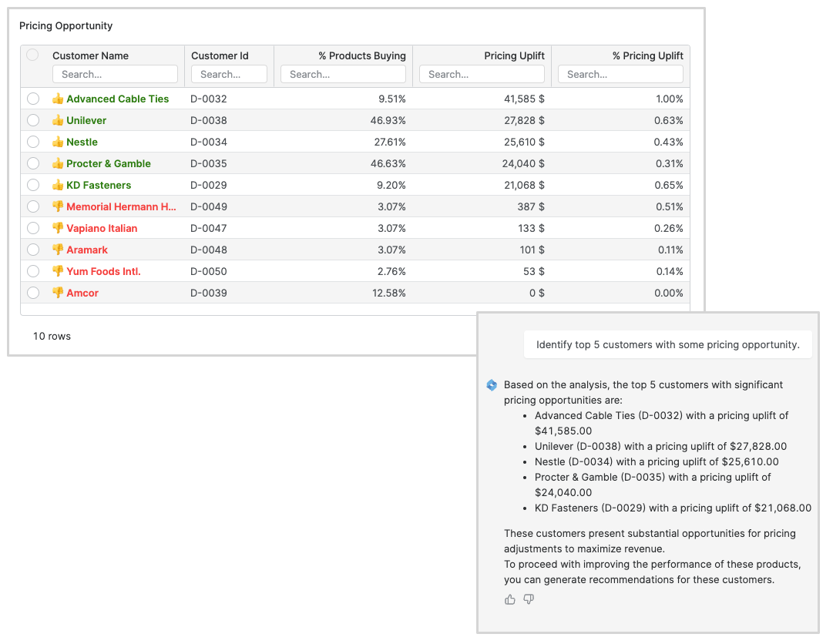The width and height of the screenshot is (833, 644).
Task: Click thumbs up icon beside Unilever
Action: (x=58, y=120)
